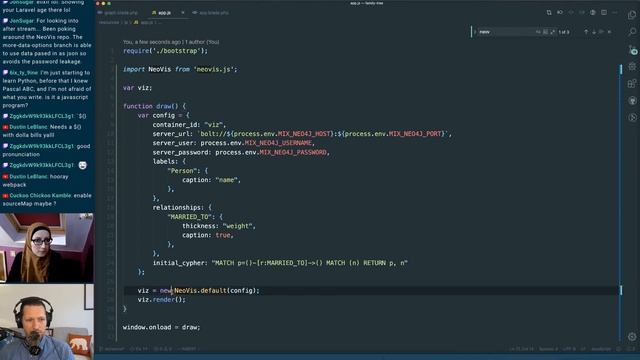Click the 'thickness: "weight"' line
Viewport: 640px width, 360px height.
coord(219,226)
